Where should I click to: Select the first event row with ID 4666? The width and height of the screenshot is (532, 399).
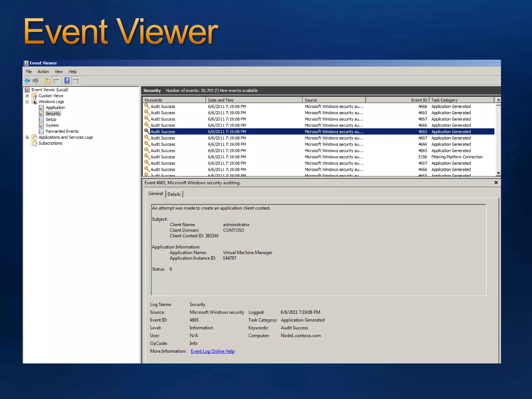(319, 107)
